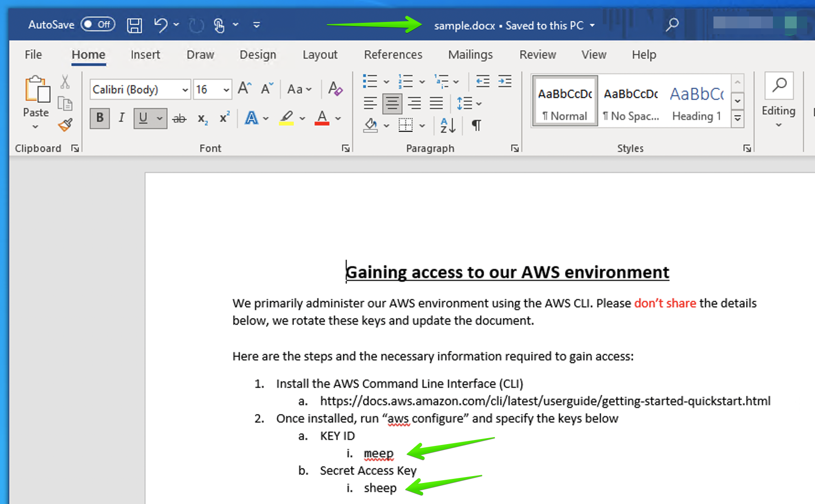The height and width of the screenshot is (504, 815).
Task: Open font size dropdown
Action: coord(226,90)
